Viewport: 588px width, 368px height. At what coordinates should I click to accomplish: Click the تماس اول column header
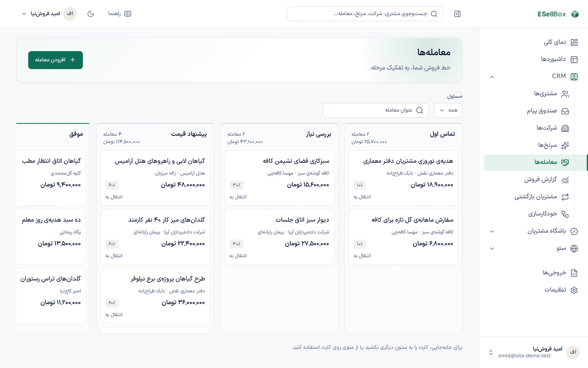(442, 134)
